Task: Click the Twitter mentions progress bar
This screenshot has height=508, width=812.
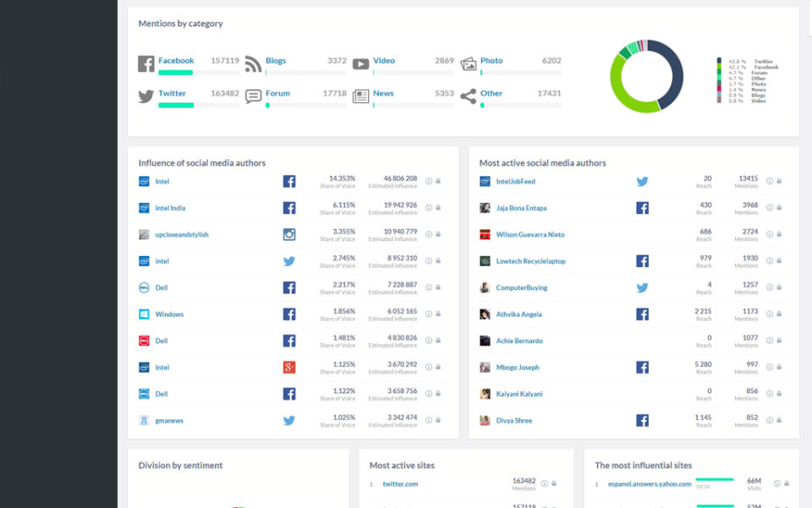Action: pos(198,105)
